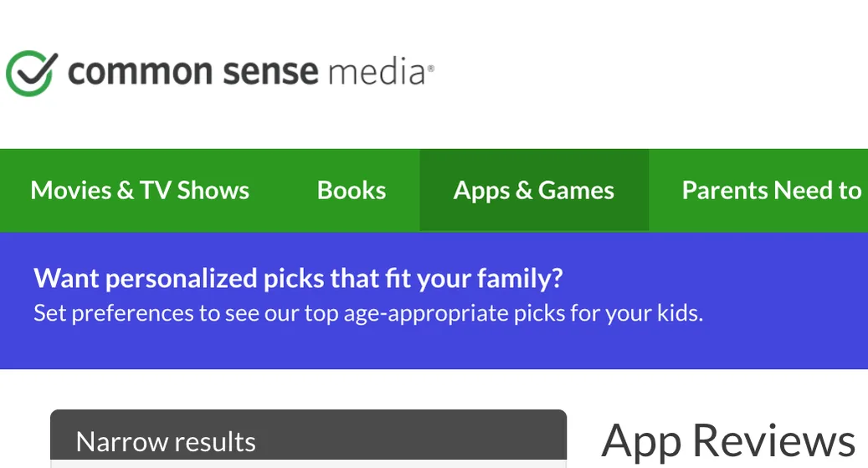The width and height of the screenshot is (868, 468).
Task: Select the highlighted Apps & Games tab
Action: coord(534,190)
